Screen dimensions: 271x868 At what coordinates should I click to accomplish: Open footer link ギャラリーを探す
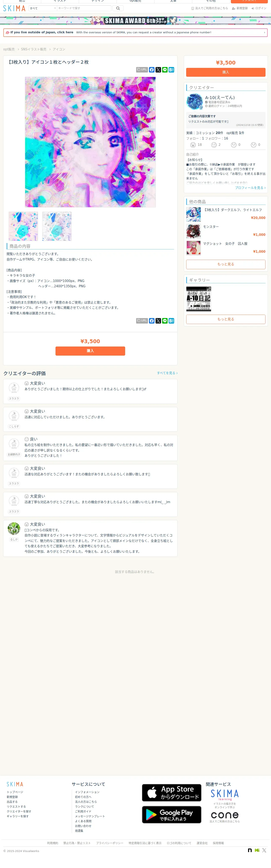coord(18,816)
